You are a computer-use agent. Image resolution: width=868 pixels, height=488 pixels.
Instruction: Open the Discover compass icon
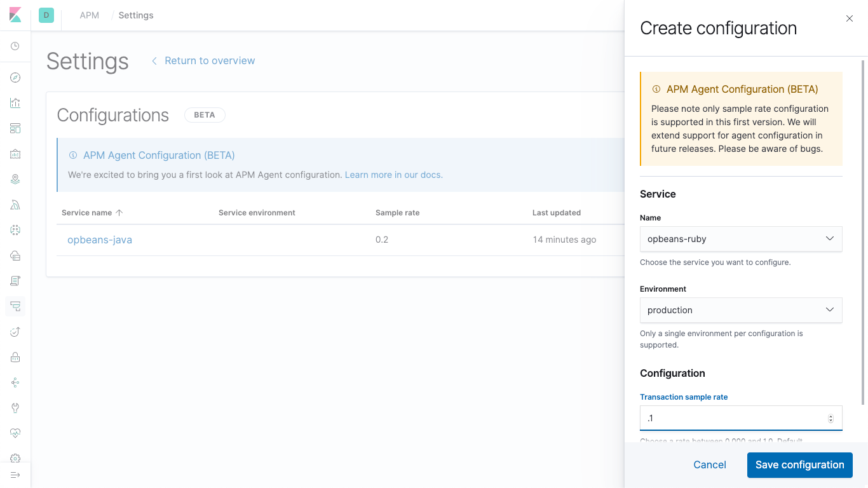point(15,77)
